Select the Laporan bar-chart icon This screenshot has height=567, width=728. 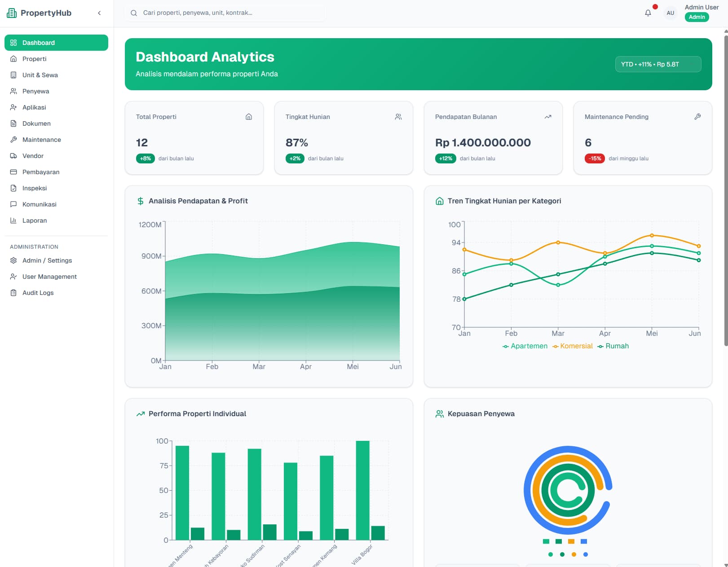coord(13,220)
